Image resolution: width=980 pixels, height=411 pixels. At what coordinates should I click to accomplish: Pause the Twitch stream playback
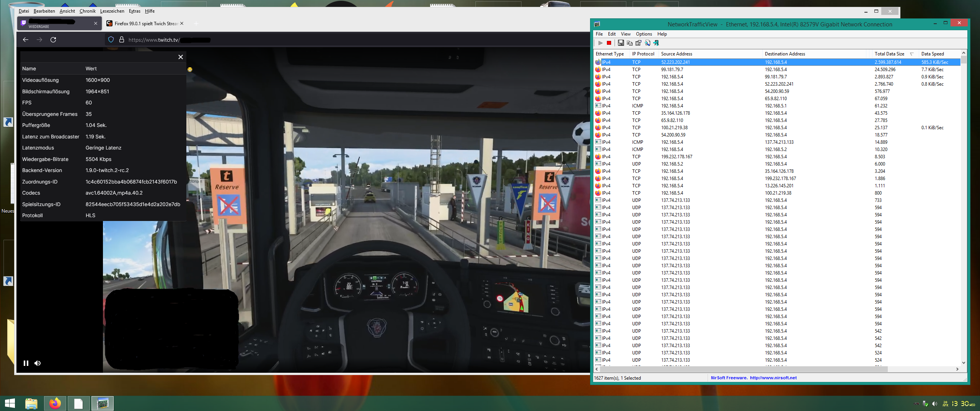point(26,363)
